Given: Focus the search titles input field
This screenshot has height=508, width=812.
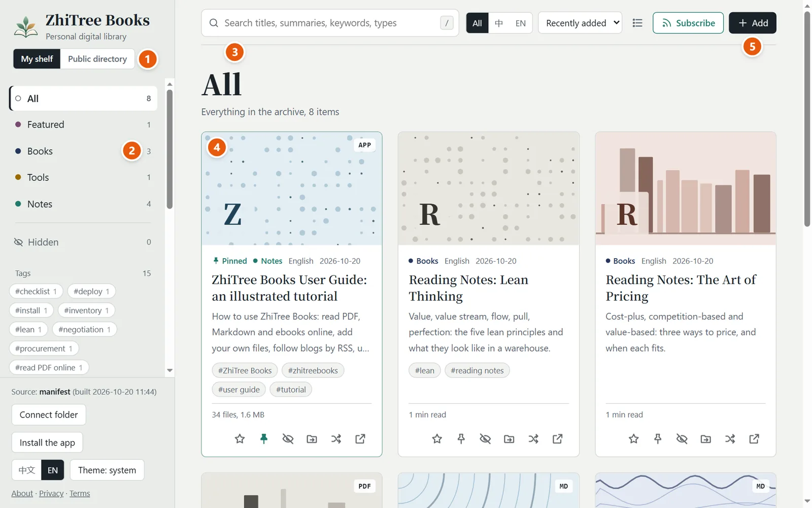Looking at the screenshot, I should coord(330,23).
